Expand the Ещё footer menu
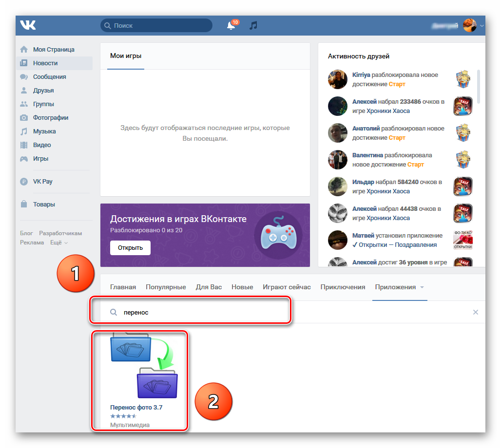 59,243
